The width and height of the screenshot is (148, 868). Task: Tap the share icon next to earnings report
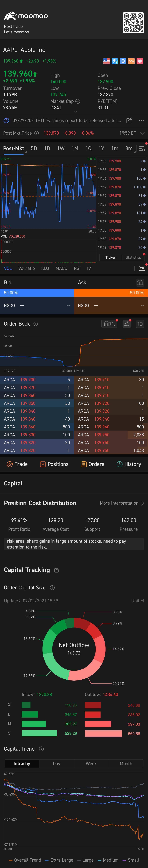click(129, 121)
